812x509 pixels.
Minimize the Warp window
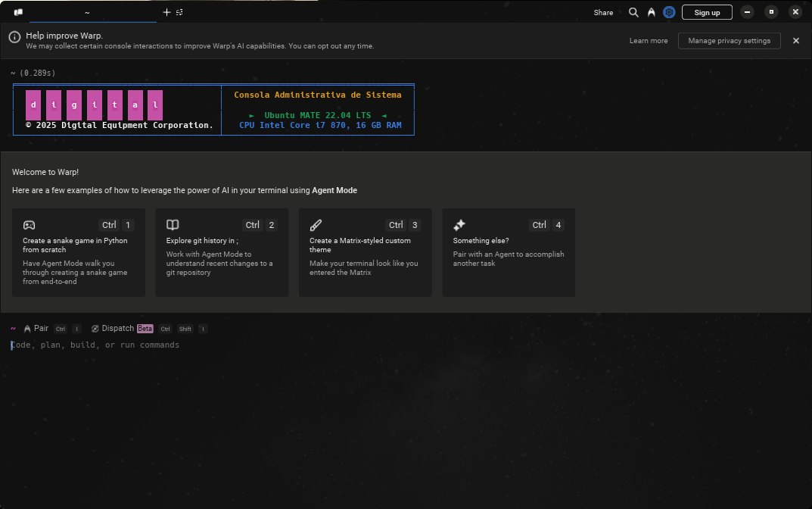coord(747,12)
